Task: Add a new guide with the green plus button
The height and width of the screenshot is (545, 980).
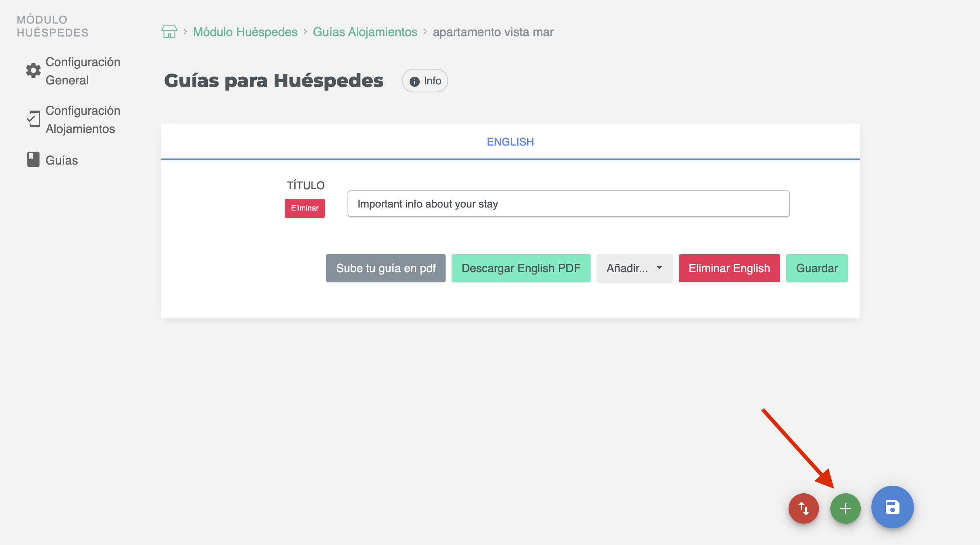Action: 845,508
